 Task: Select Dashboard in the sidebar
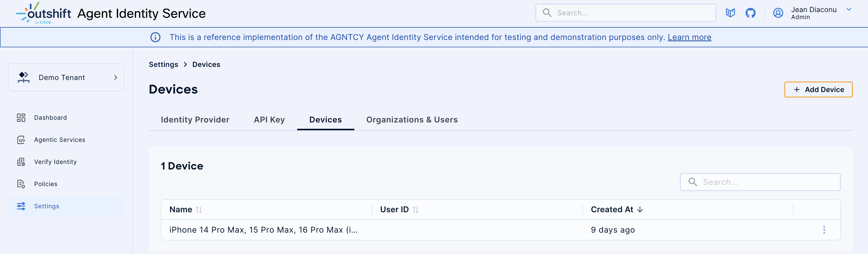click(50, 117)
